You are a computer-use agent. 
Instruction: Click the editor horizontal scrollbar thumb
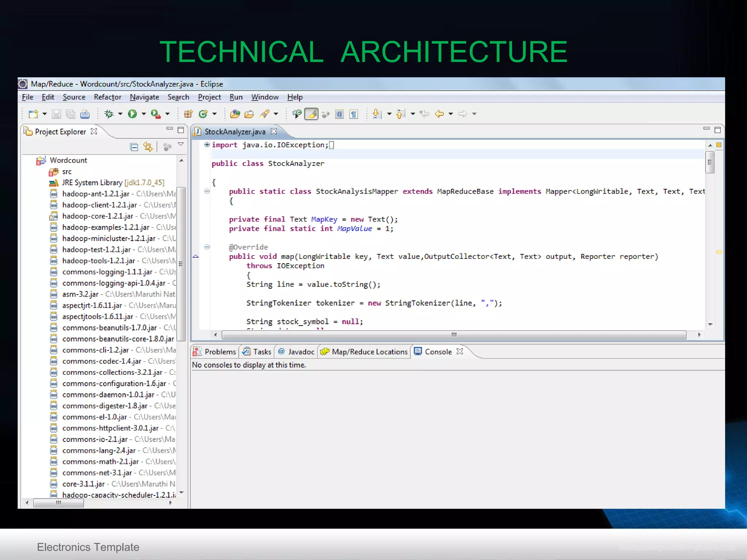(x=454, y=335)
